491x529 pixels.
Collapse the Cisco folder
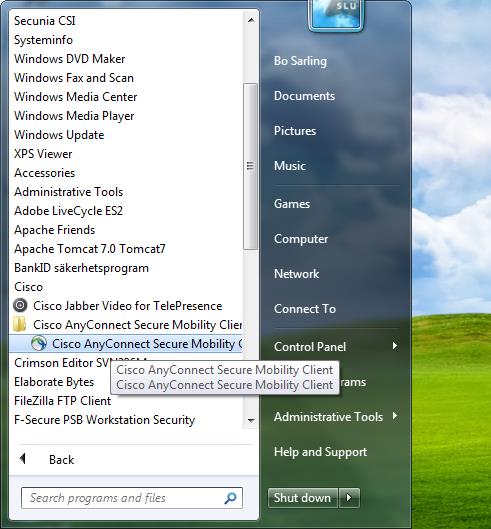point(28,287)
